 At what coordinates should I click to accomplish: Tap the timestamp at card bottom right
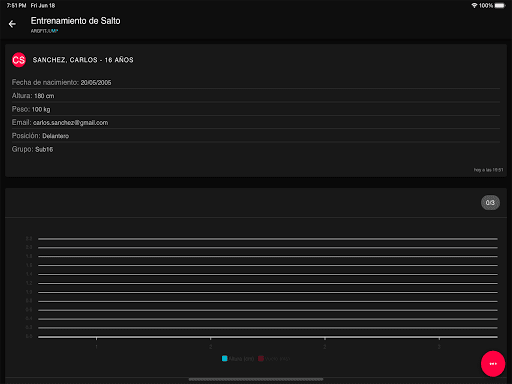point(488,170)
